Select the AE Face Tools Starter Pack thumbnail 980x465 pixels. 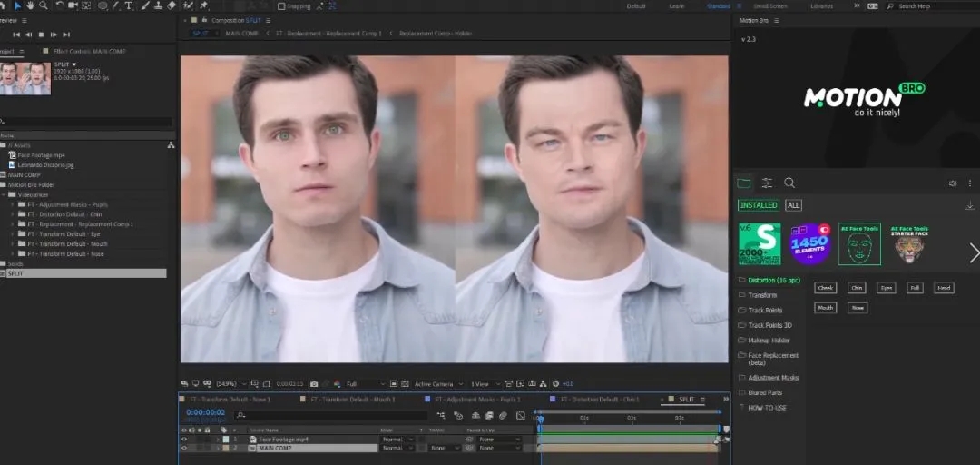(x=909, y=244)
